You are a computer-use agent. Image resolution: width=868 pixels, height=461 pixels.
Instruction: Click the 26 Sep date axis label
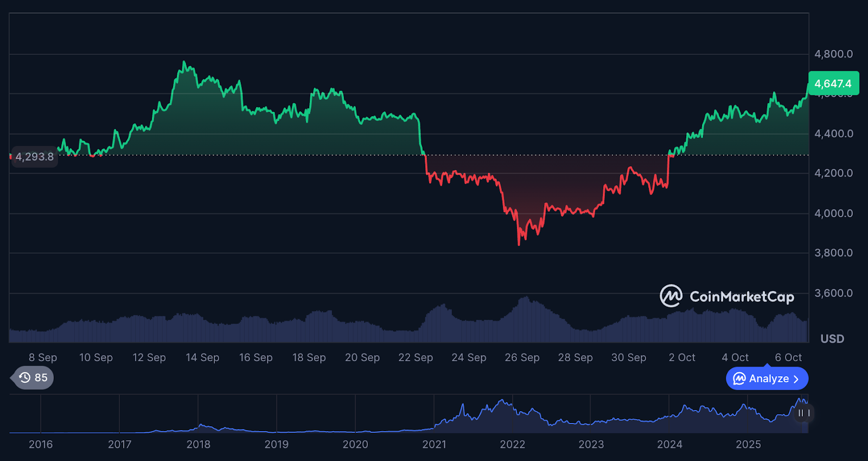[522, 357]
